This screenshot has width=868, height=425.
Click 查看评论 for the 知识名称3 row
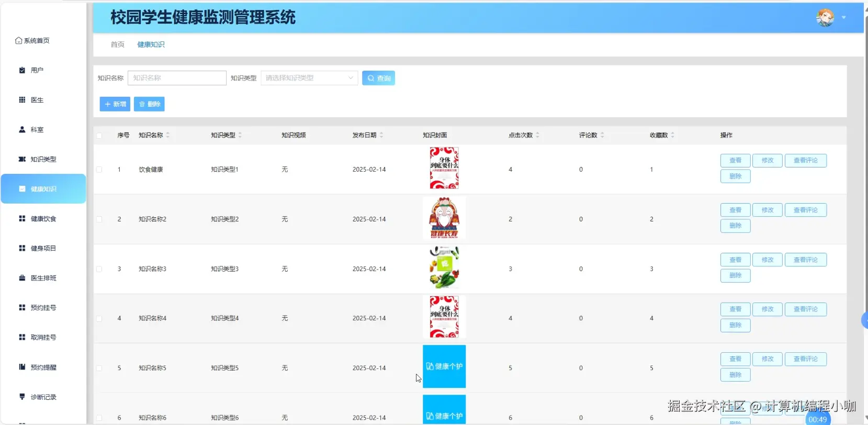tap(805, 260)
